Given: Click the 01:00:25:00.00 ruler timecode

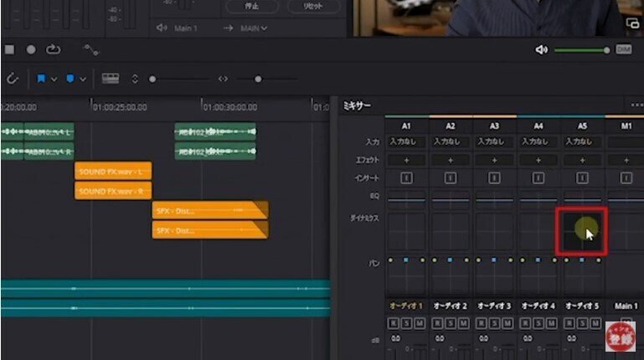Looking at the screenshot, I should point(120,107).
